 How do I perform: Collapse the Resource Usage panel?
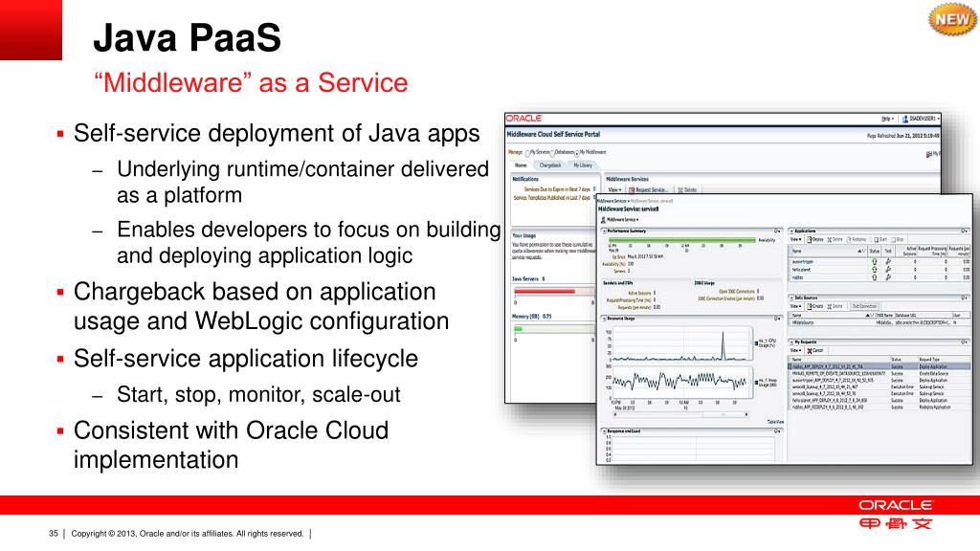pos(604,318)
